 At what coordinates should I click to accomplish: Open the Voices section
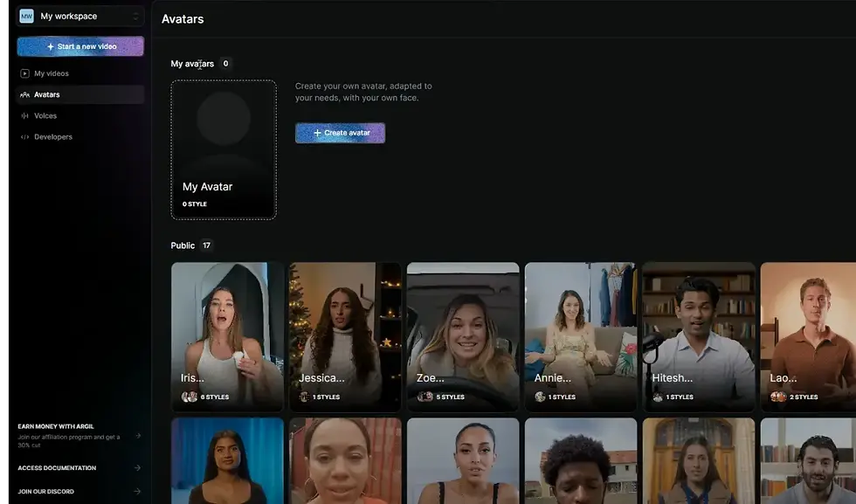(x=80, y=116)
